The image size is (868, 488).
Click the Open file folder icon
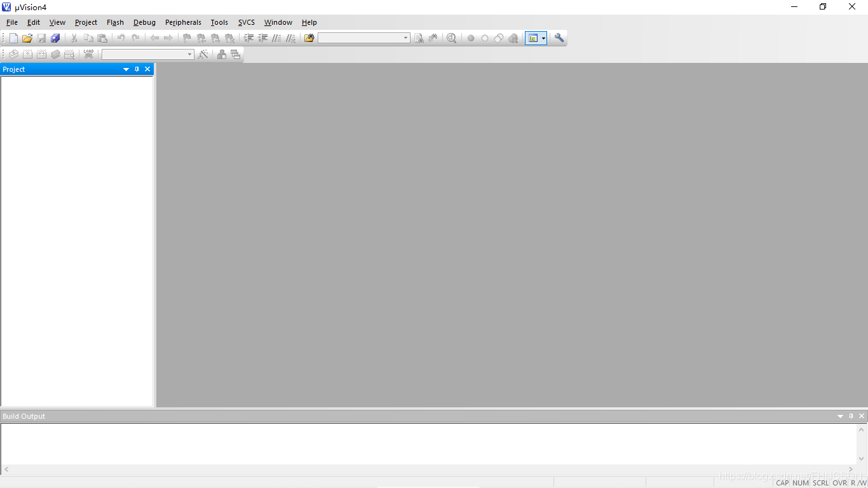[27, 38]
